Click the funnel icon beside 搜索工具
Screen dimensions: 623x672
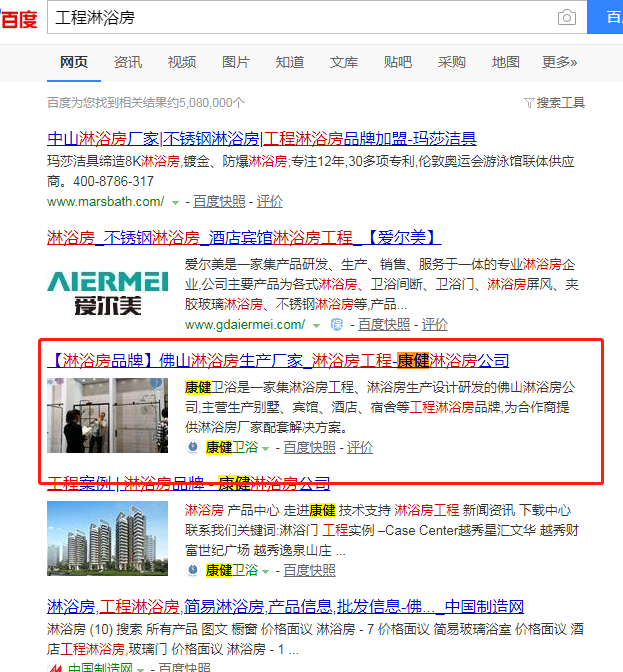529,103
